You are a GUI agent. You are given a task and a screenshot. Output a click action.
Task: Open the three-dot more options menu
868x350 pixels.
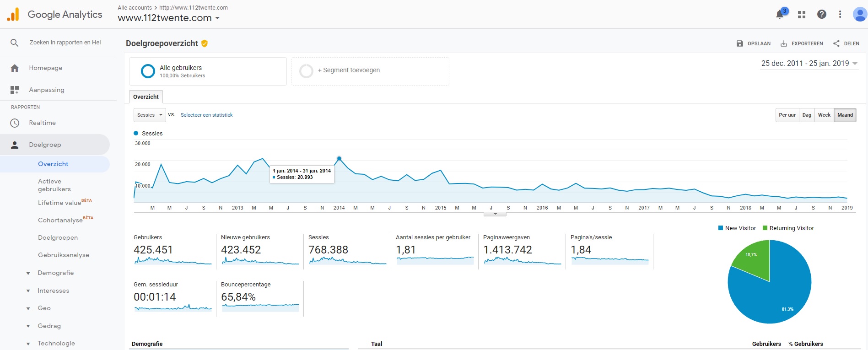point(840,15)
